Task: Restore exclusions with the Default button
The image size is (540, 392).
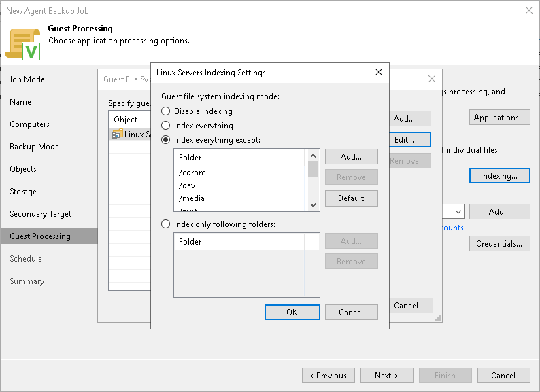Action: [352, 198]
